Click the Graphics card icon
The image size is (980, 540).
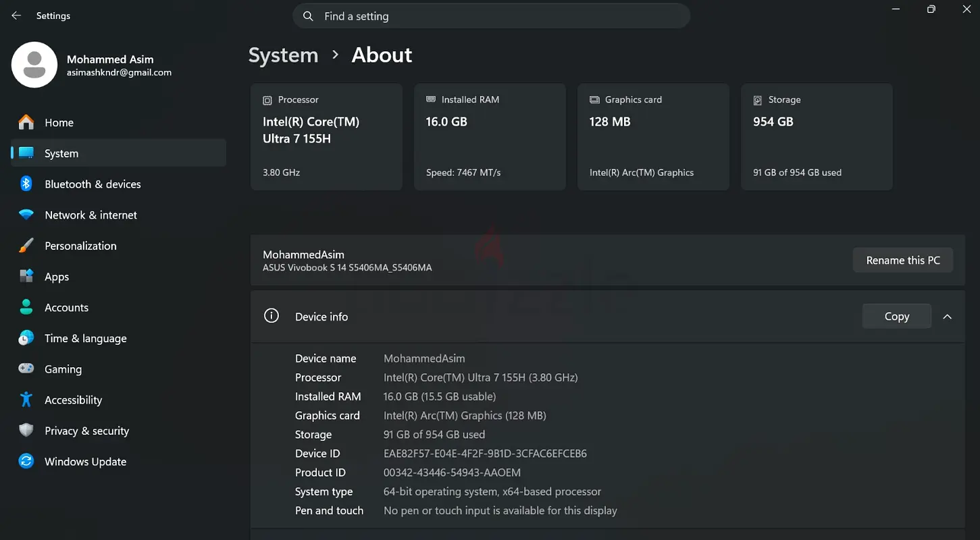point(594,99)
